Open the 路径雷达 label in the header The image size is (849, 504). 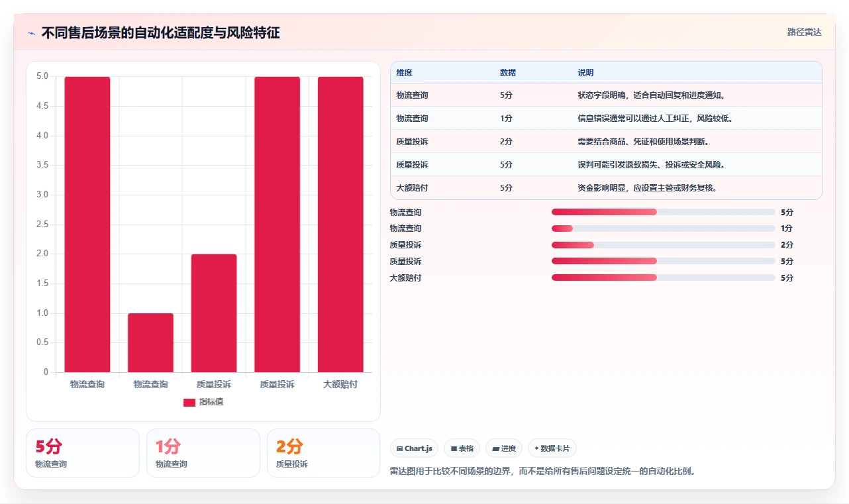coord(804,32)
